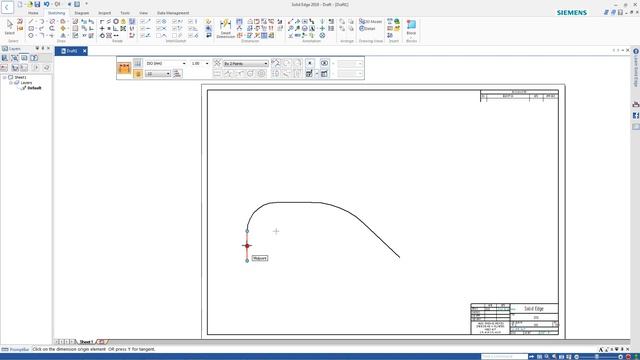
Task: Open the Circle tool dropdown arrow
Action: [x=36, y=36]
